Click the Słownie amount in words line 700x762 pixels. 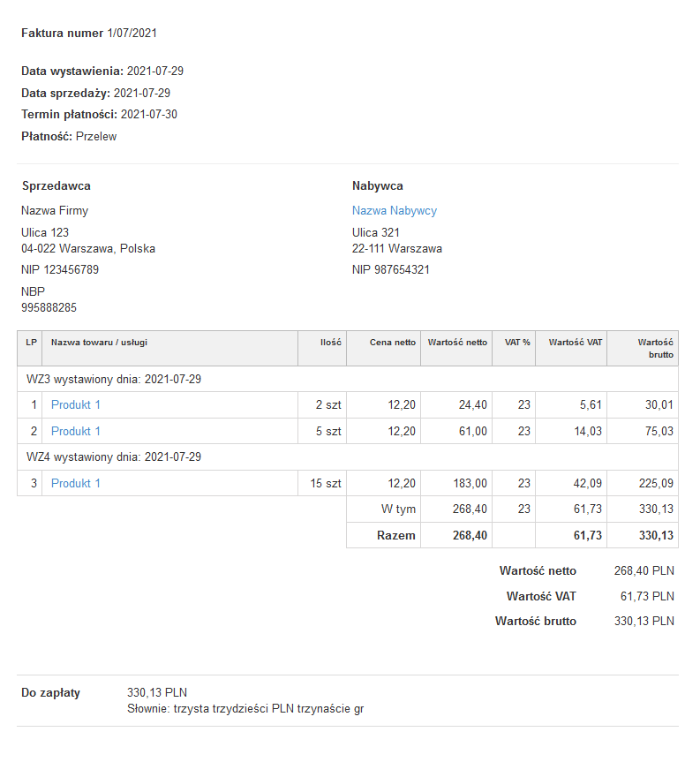(x=245, y=708)
